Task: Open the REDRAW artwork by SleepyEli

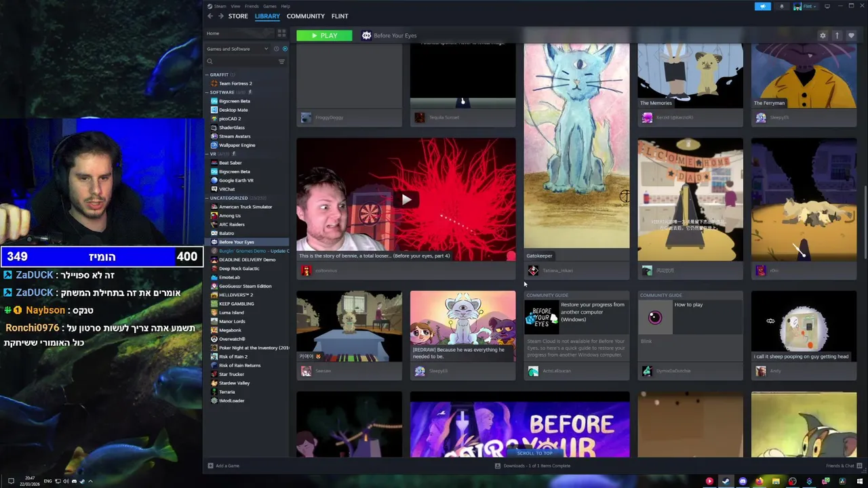Action: pyautogui.click(x=462, y=327)
